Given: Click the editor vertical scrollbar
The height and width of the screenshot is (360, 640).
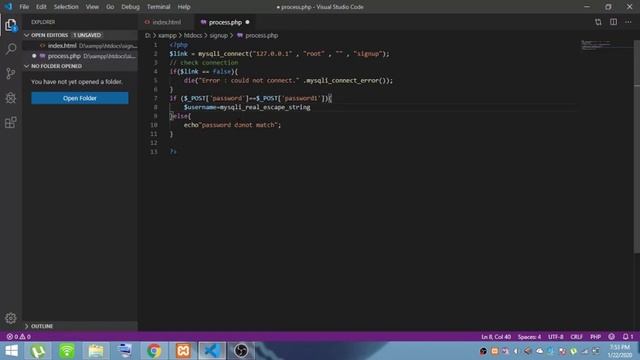Looking at the screenshot, I should coord(637,147).
